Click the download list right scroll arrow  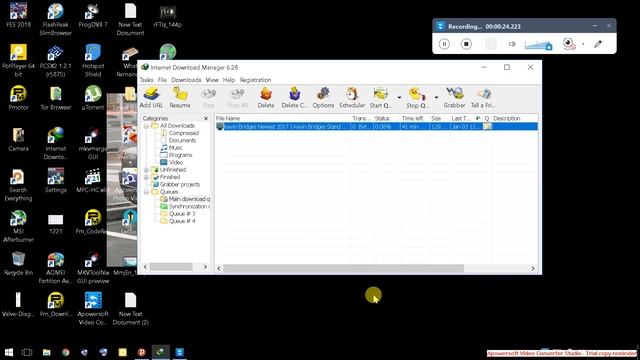point(533,269)
